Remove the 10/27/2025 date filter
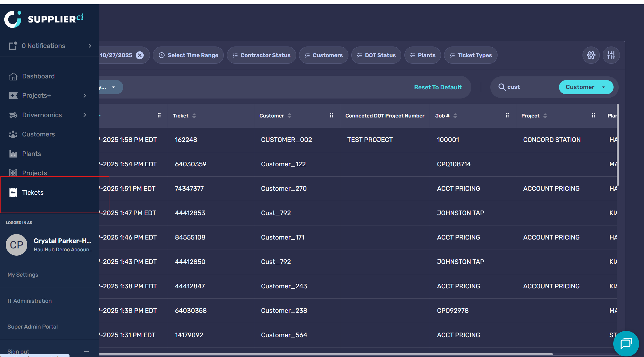This screenshot has width=644, height=357. point(140,55)
